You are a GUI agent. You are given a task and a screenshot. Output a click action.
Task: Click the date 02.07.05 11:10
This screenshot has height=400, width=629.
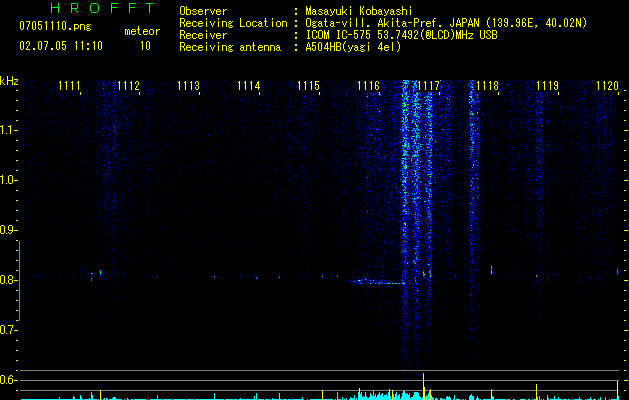(x=61, y=46)
